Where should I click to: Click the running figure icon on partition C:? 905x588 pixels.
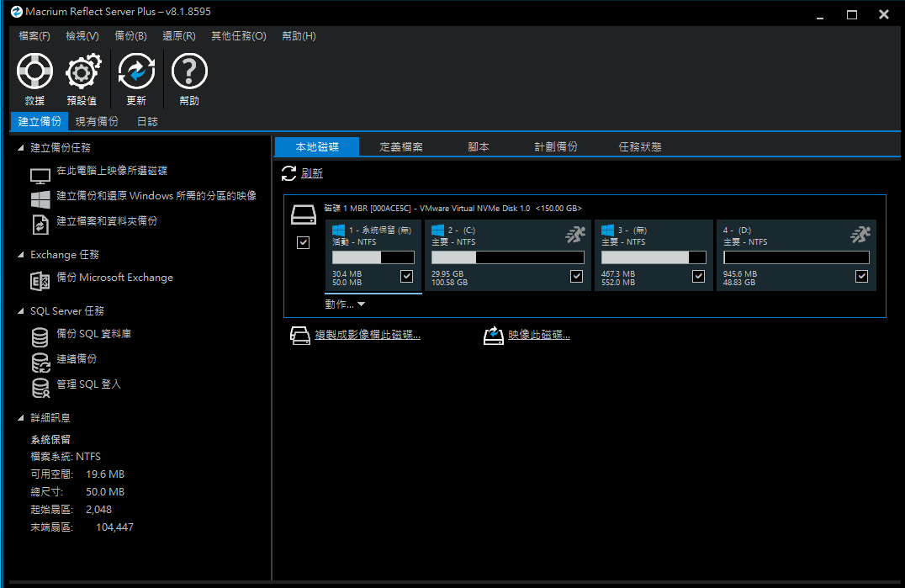(574, 235)
